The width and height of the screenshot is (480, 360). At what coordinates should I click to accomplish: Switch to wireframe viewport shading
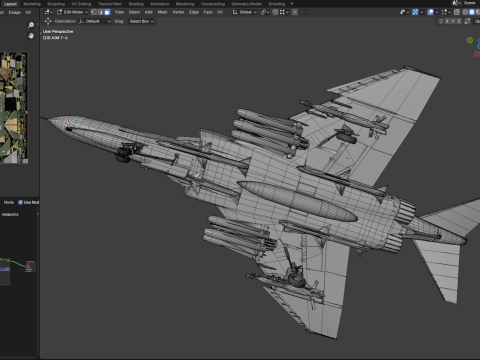click(x=465, y=12)
